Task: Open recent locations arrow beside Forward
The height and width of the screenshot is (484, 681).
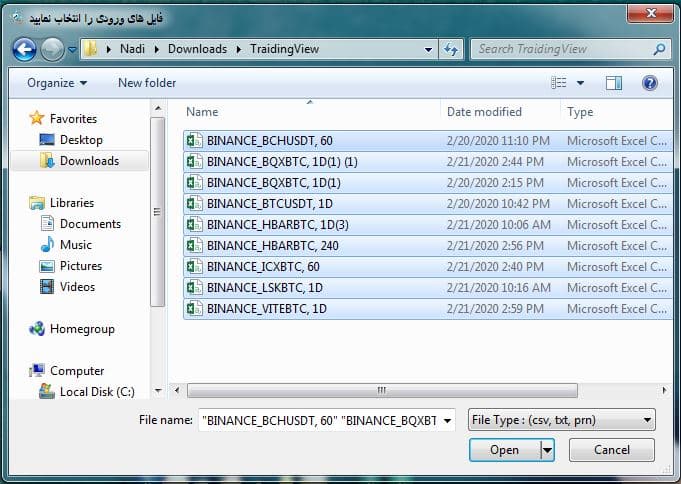Action: coord(73,50)
